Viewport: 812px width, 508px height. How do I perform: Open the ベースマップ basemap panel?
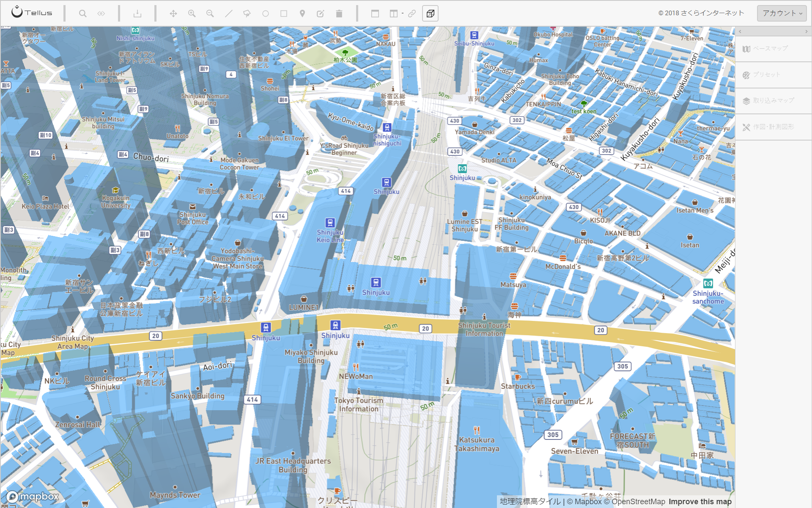pos(774,49)
